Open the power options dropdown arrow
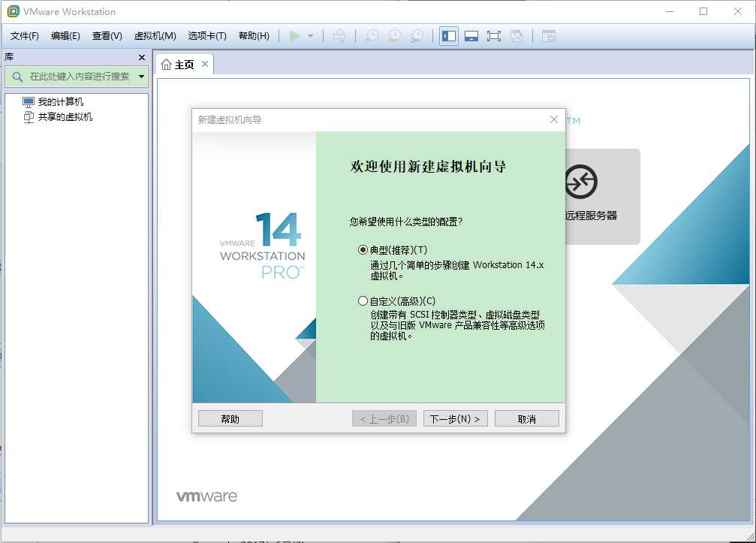This screenshot has height=543, width=756. (x=311, y=36)
